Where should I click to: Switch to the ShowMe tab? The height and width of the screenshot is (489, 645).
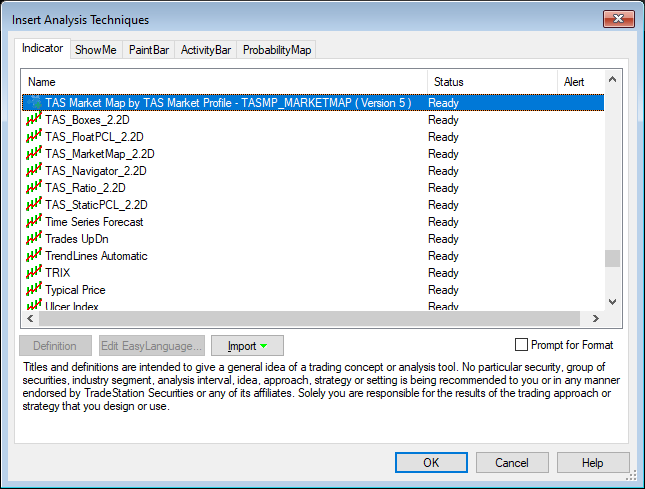point(96,50)
